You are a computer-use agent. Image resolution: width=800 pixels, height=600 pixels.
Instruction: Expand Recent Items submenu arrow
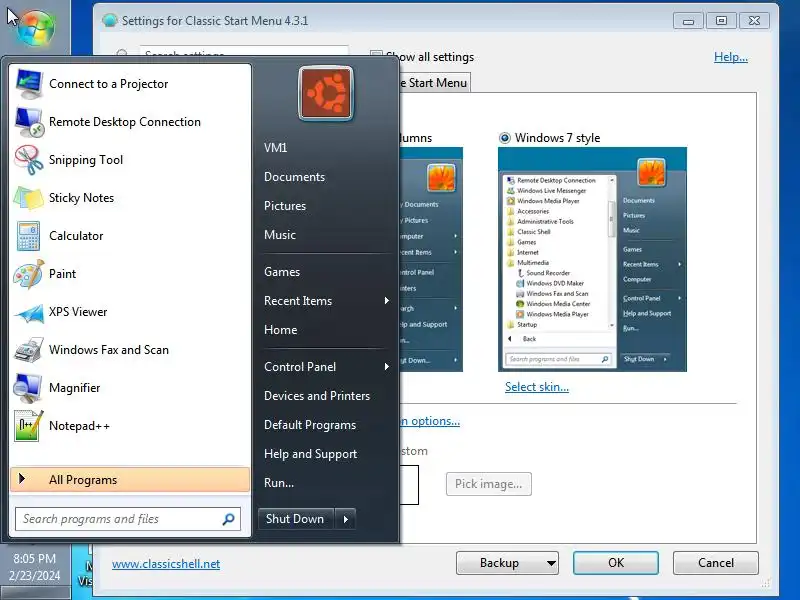point(386,301)
